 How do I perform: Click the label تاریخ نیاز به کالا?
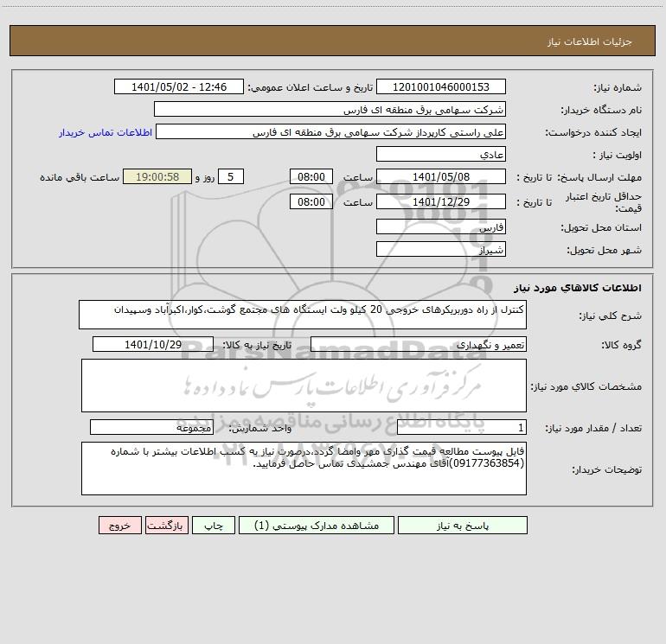[258, 345]
